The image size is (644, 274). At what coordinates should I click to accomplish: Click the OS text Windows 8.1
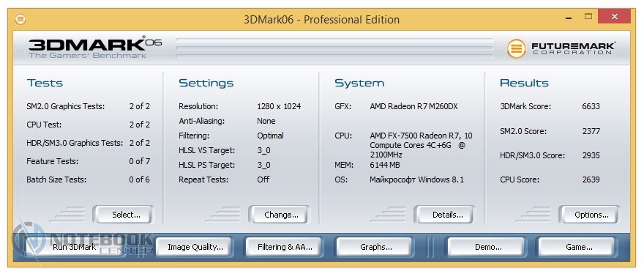click(x=441, y=179)
